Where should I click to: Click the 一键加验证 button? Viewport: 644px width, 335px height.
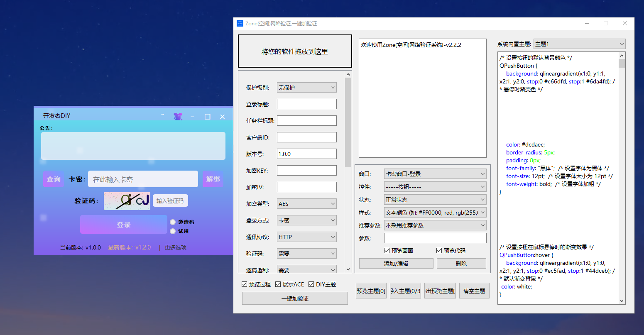(x=295, y=298)
